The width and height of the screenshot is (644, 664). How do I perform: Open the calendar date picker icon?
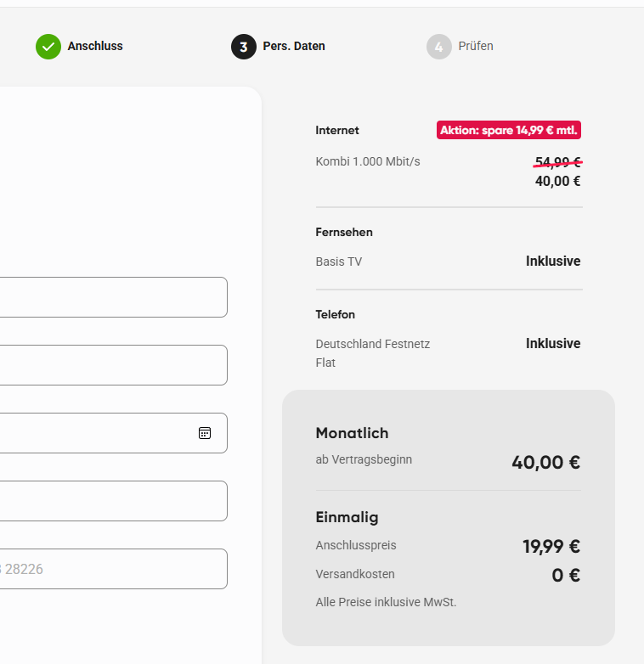tap(205, 433)
